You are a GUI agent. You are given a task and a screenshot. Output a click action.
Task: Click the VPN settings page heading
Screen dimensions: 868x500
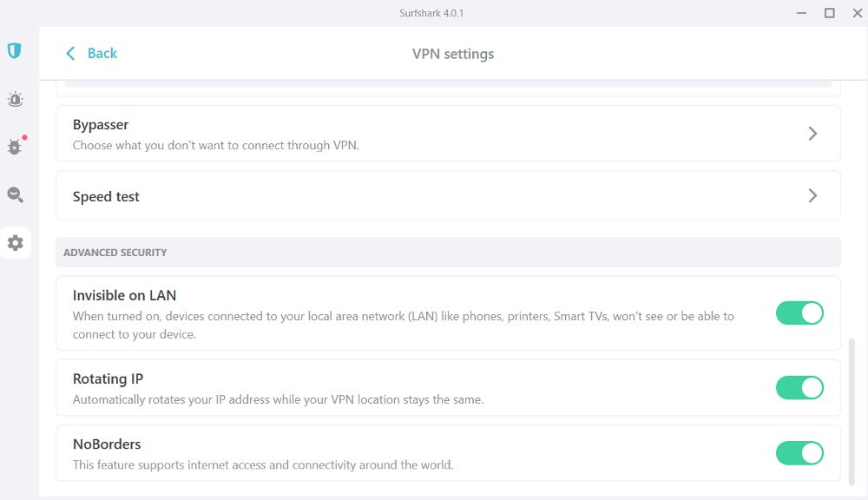[x=453, y=54]
